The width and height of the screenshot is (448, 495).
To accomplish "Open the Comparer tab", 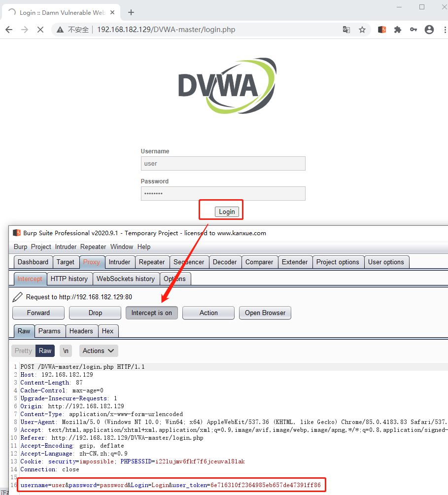I will [x=259, y=262].
